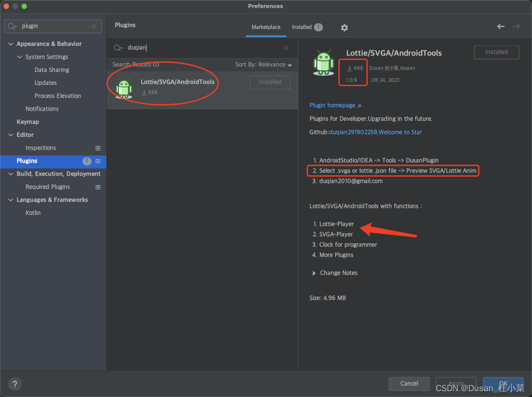This screenshot has width=532, height=397.
Task: Click the Lottie/SVGA/AndroidTools Android plugin icon
Action: pyautogui.click(x=124, y=88)
